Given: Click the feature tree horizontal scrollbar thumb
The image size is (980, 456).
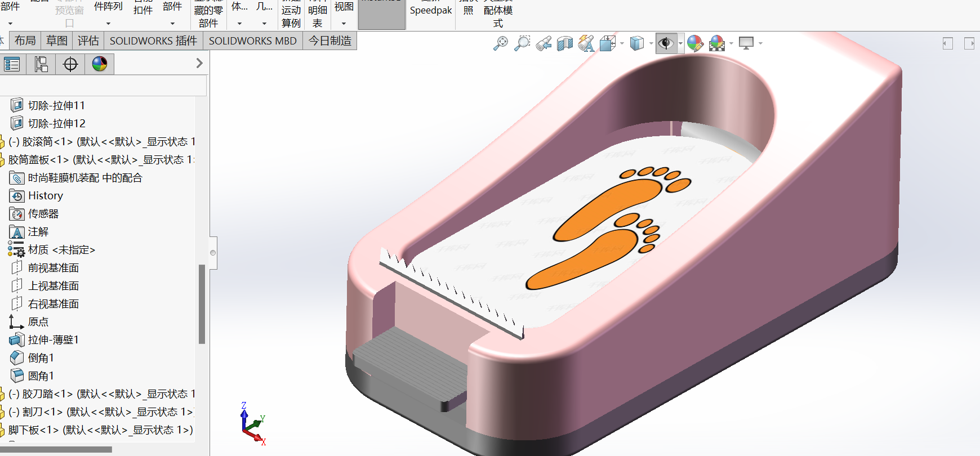Looking at the screenshot, I should [56, 449].
